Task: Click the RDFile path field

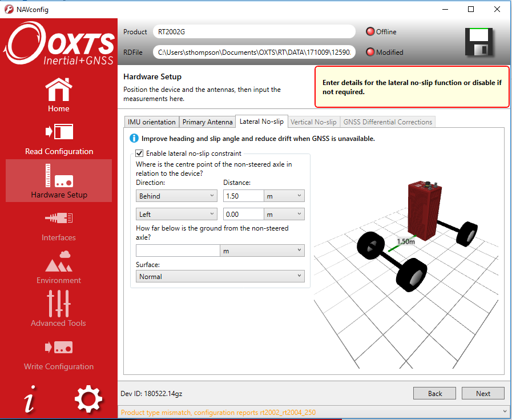Action: (254, 52)
